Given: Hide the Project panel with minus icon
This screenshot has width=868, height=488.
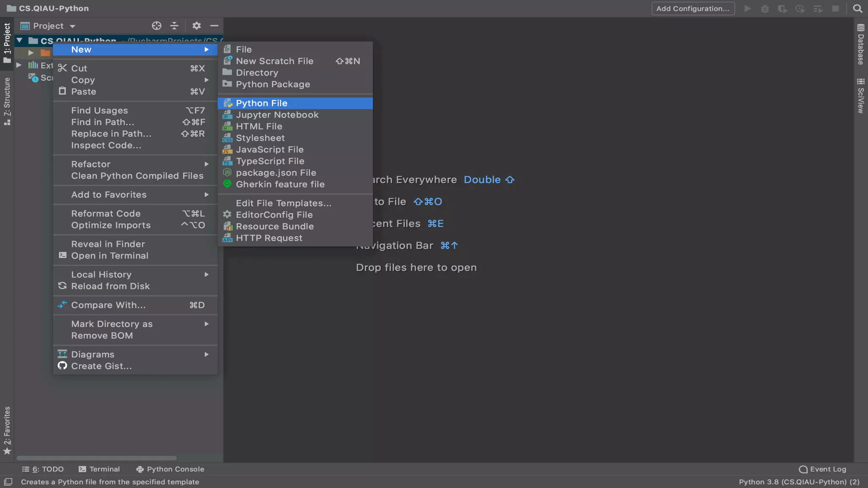Looking at the screenshot, I should pyautogui.click(x=214, y=26).
